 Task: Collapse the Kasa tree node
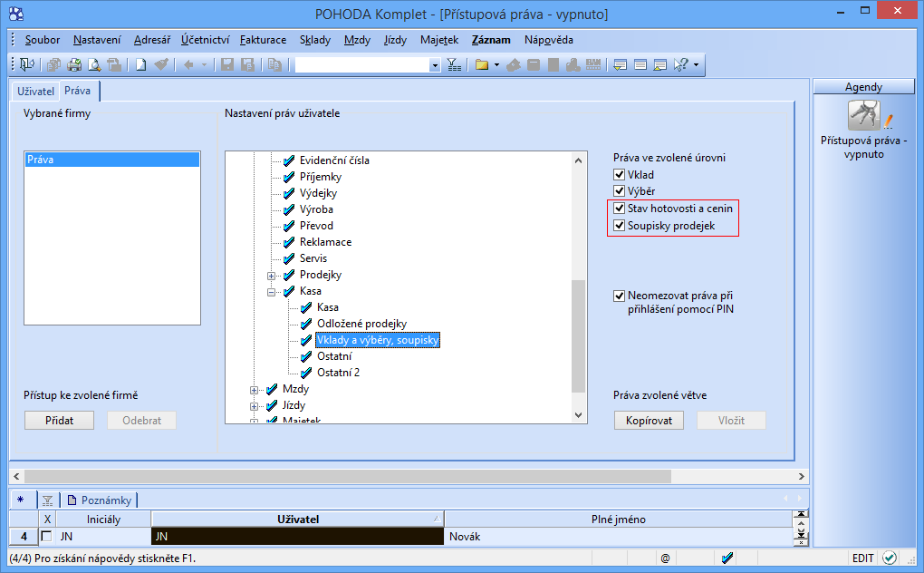click(x=271, y=292)
